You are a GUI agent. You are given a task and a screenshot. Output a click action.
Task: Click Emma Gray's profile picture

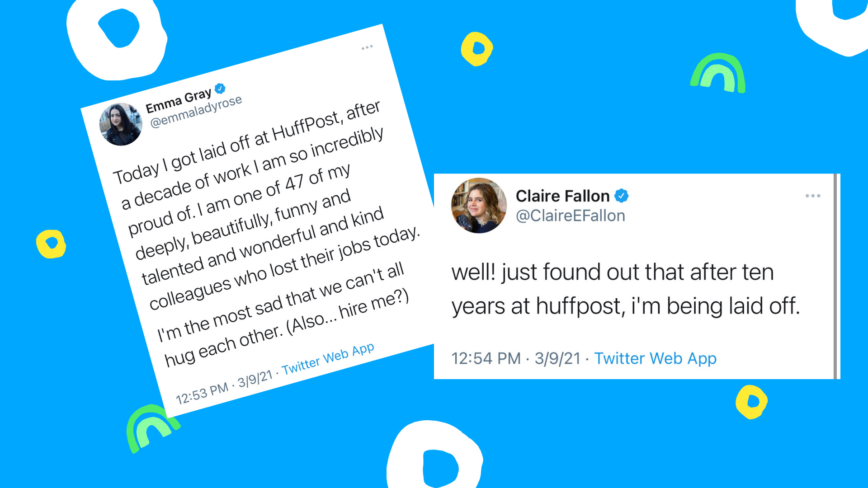pos(121,121)
